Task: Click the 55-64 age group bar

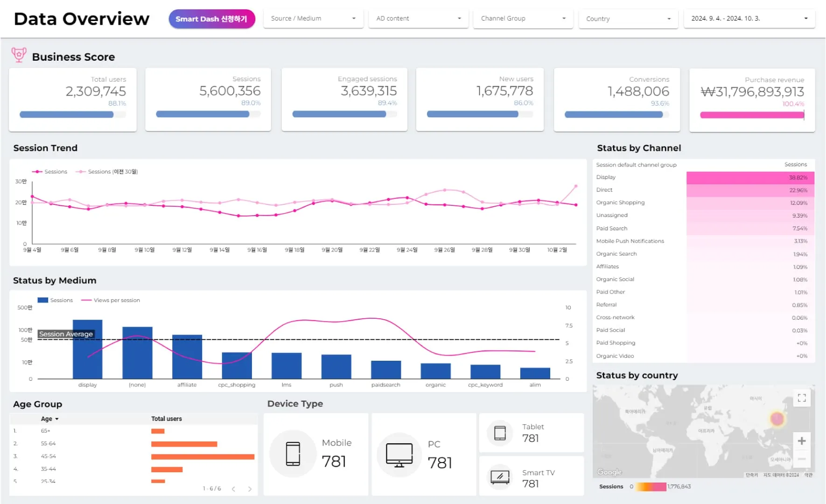Action: click(184, 444)
